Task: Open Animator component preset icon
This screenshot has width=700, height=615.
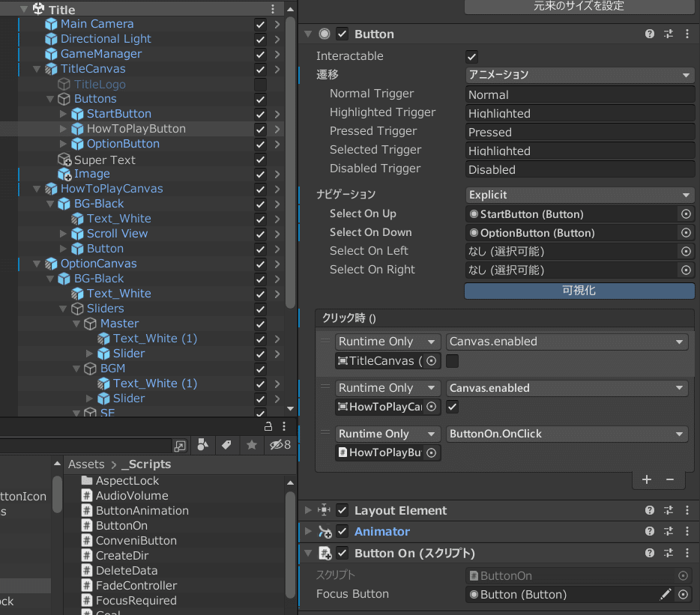Action: (669, 531)
